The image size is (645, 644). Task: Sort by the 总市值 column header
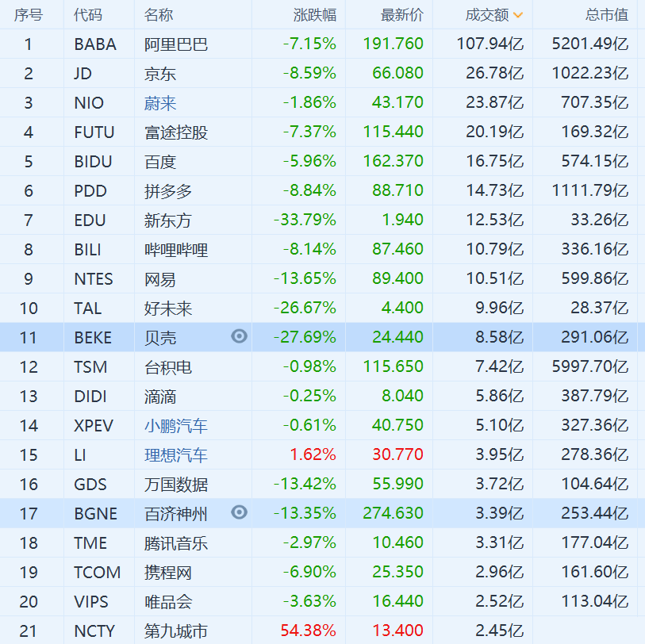[x=607, y=15]
